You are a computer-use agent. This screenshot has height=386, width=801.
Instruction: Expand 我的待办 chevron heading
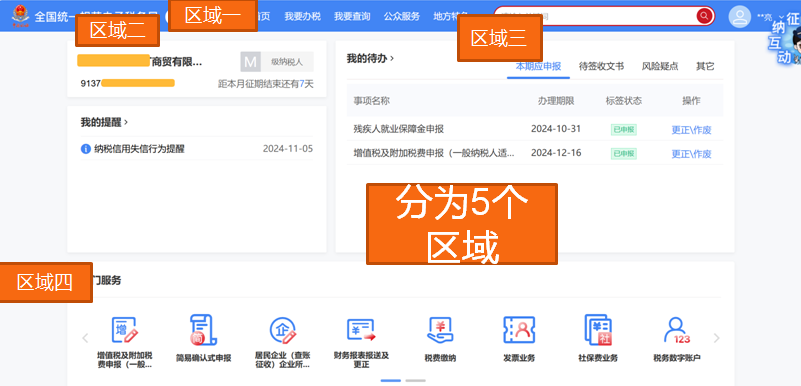click(370, 59)
